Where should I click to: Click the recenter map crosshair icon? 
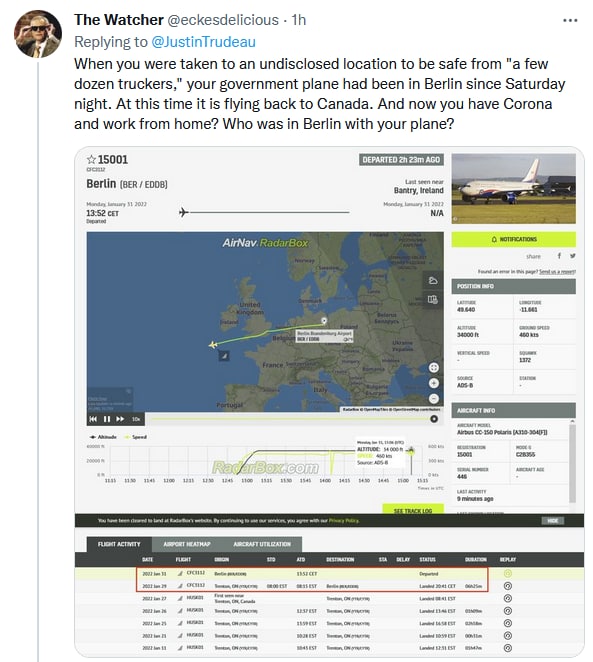tap(433, 368)
